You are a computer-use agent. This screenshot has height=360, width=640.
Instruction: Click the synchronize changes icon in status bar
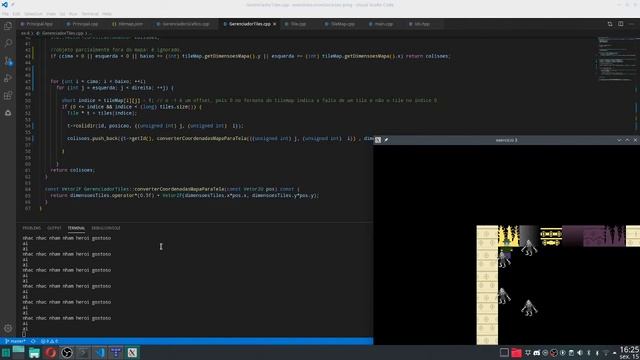(33, 341)
